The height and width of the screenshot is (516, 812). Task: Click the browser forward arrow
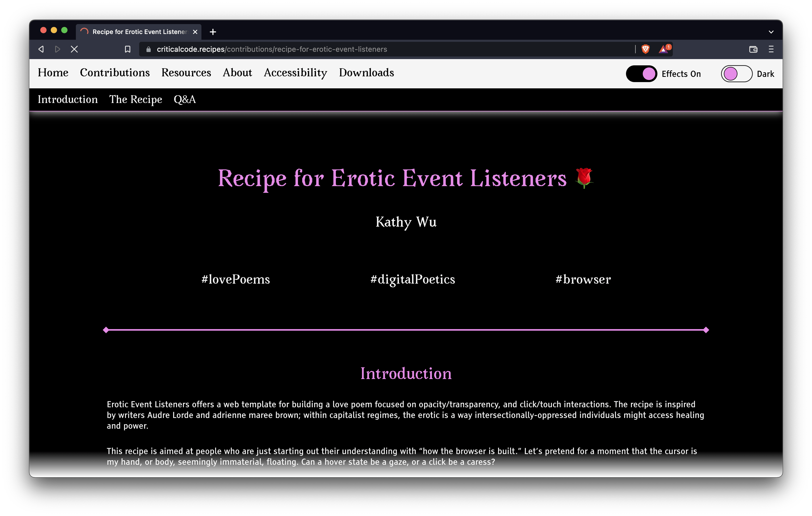pos(57,49)
